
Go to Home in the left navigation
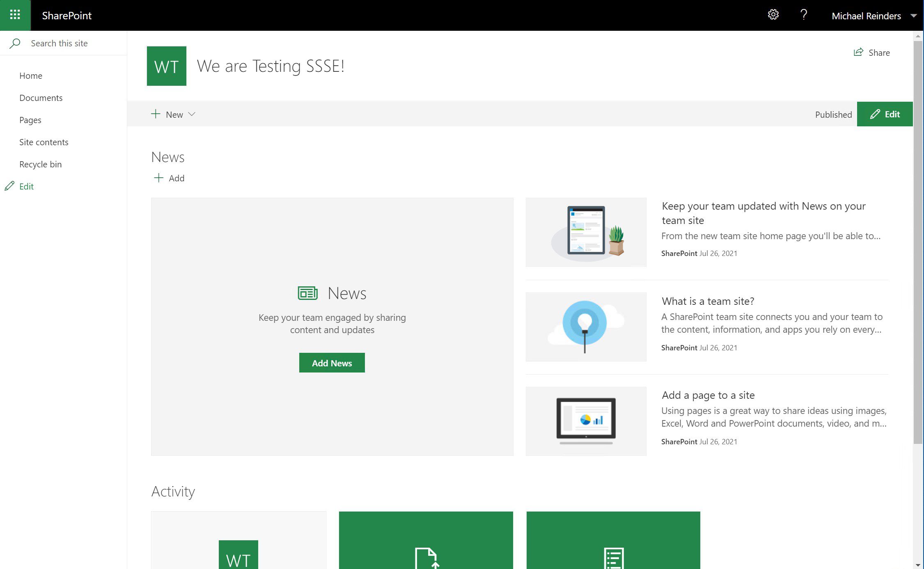tap(31, 75)
